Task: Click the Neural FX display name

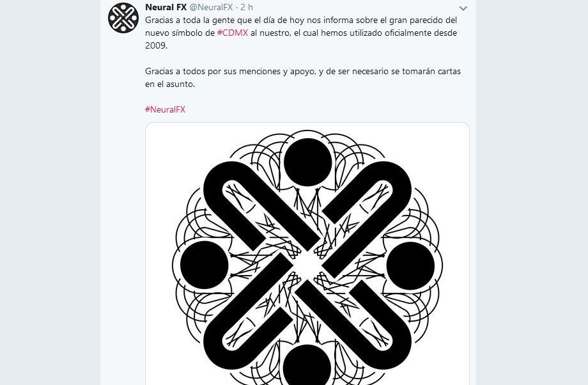Action: click(166, 7)
